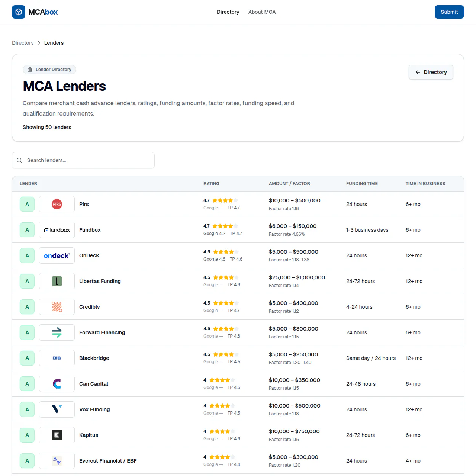The image size is (476, 476).
Task: Open the Everest Financial / EBF name
Action: pyautogui.click(x=108, y=461)
